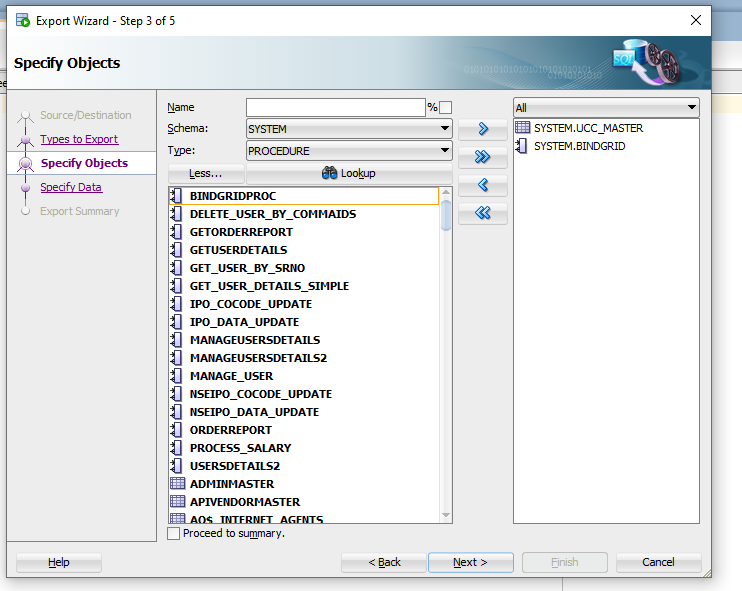The height and width of the screenshot is (591, 742).
Task: Click the disabled Finish button
Action: tap(565, 562)
